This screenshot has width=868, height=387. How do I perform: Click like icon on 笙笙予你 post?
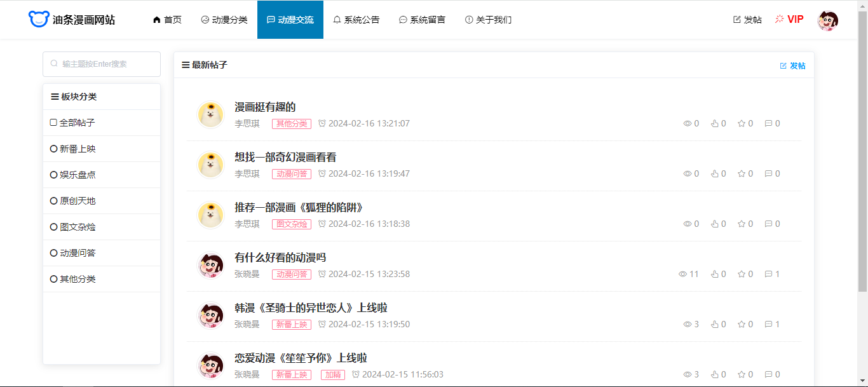tap(714, 374)
